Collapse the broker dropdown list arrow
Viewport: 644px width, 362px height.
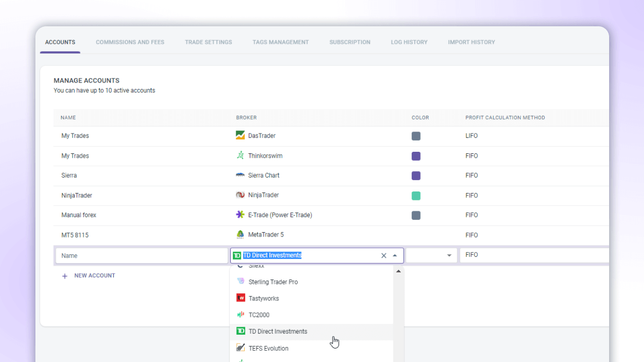pyautogui.click(x=395, y=256)
